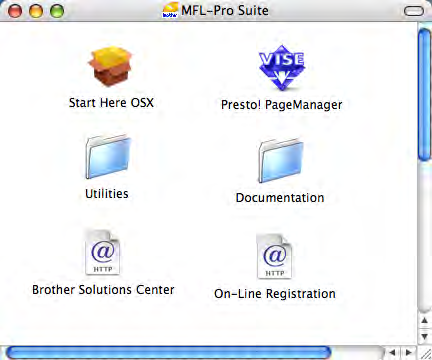This screenshot has width=432, height=360.
Task: Open the Utilities folder icon
Action: tap(108, 157)
